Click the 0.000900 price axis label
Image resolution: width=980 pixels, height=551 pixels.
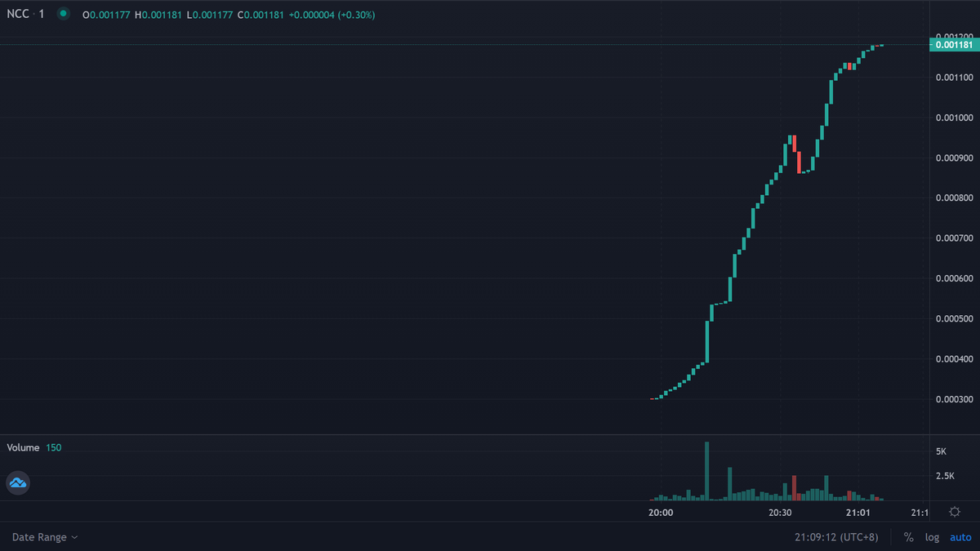pos(954,158)
